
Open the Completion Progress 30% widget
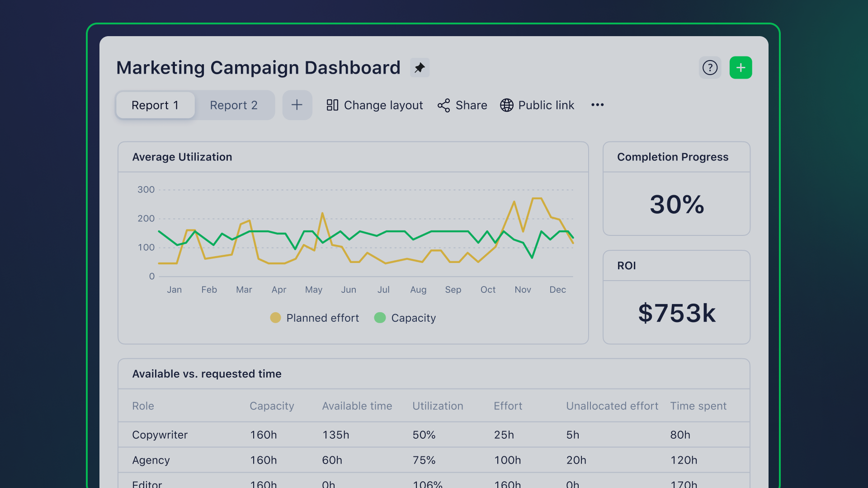coord(676,204)
